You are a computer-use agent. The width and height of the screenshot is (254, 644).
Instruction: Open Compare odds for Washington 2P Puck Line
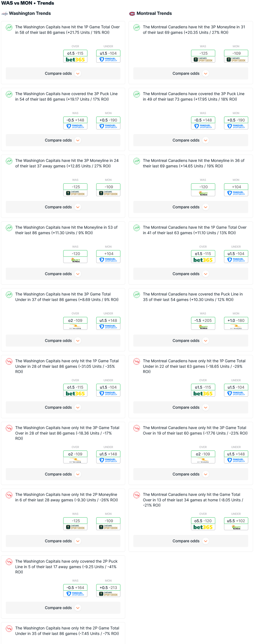point(63,608)
